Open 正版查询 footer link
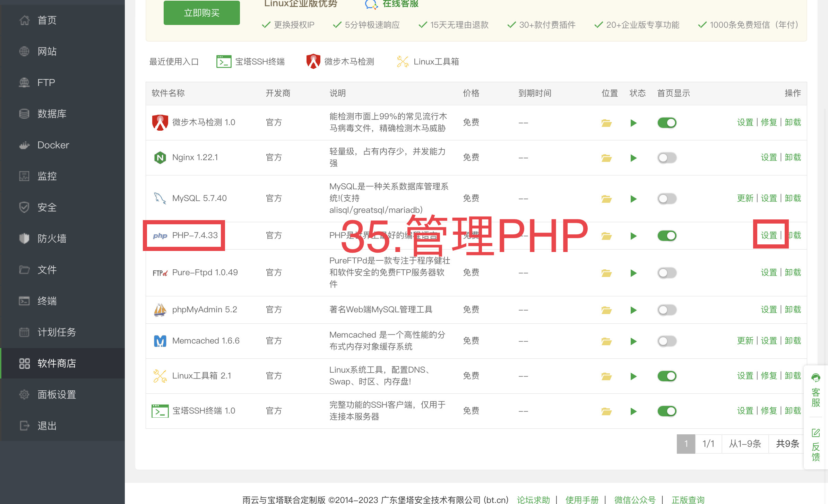Image resolution: width=828 pixels, height=504 pixels. pos(688,499)
